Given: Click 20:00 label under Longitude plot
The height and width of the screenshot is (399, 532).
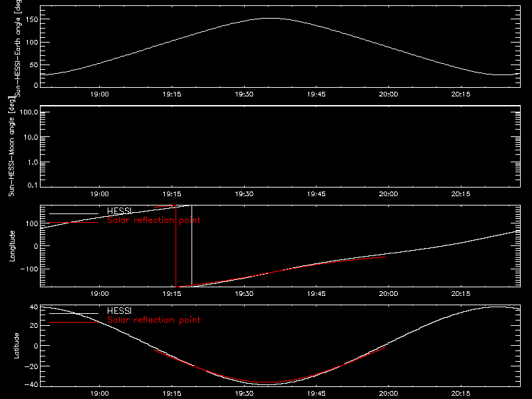Looking at the screenshot, I should [388, 294].
